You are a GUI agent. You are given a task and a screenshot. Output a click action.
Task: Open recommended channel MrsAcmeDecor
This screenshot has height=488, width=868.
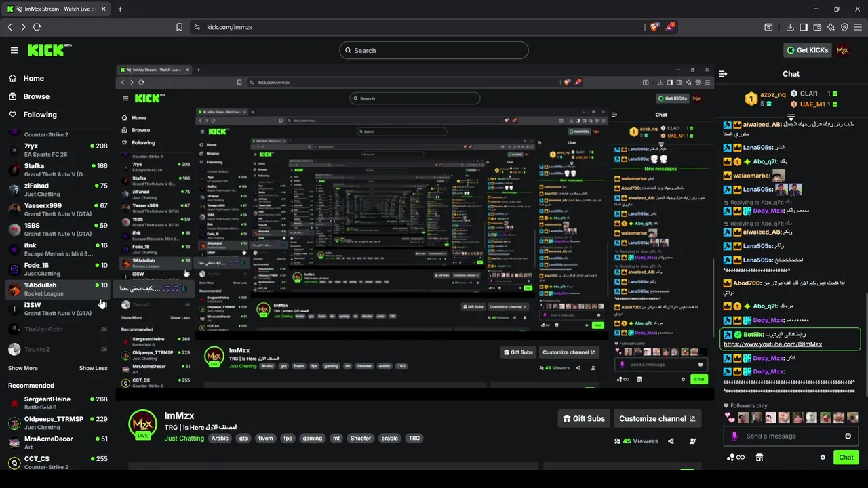pyautogui.click(x=58, y=443)
